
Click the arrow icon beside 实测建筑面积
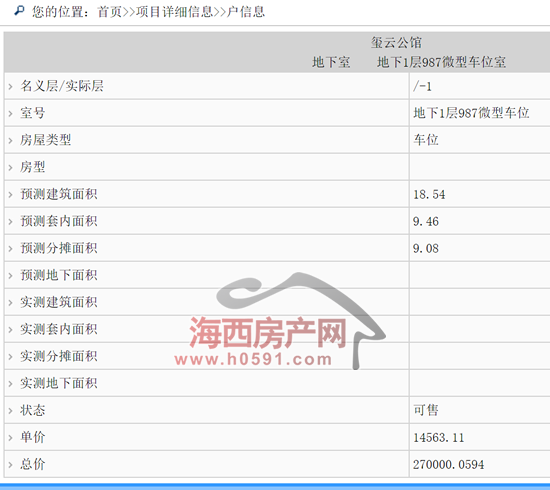click(11, 302)
